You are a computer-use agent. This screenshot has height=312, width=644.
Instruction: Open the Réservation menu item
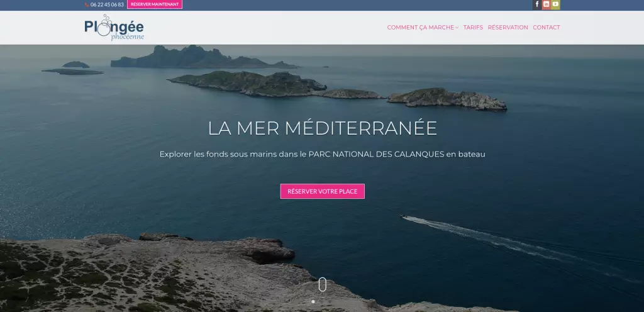click(508, 28)
